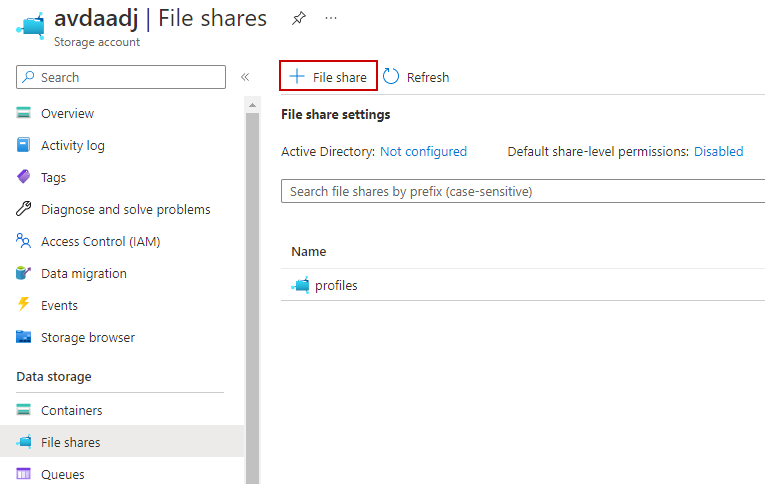Click the Data migration icon
Viewport: 765px width, 484px height.
24,274
